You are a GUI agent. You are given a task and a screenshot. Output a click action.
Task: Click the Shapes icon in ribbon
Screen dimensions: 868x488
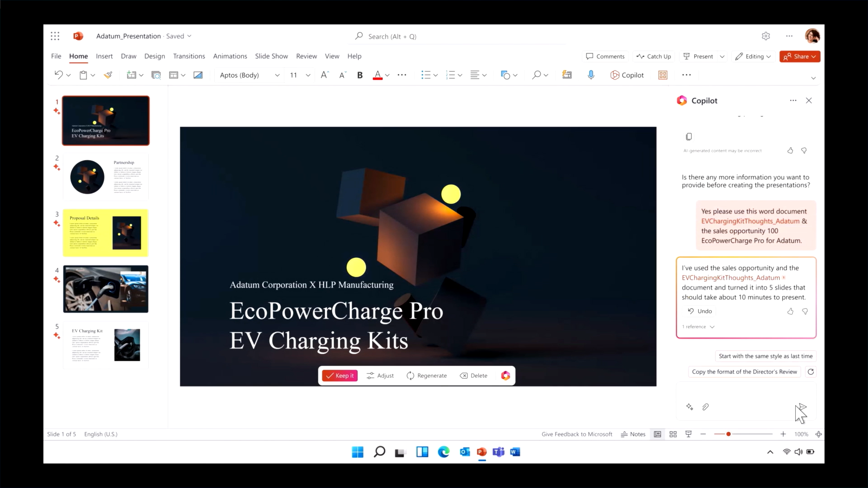pyautogui.click(x=505, y=75)
